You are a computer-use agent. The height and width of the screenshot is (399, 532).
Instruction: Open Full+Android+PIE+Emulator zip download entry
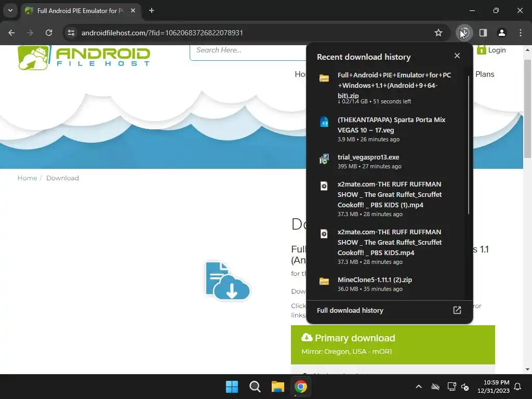(x=389, y=87)
